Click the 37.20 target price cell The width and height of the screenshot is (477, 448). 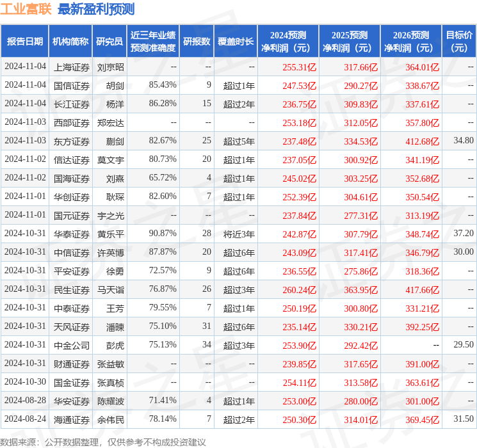coord(463,234)
